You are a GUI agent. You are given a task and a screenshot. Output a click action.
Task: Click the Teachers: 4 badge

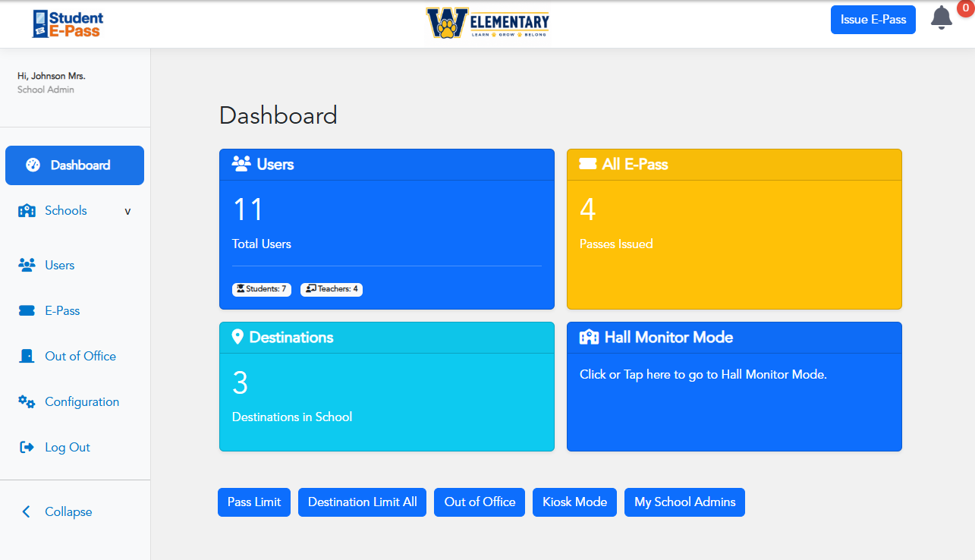332,289
